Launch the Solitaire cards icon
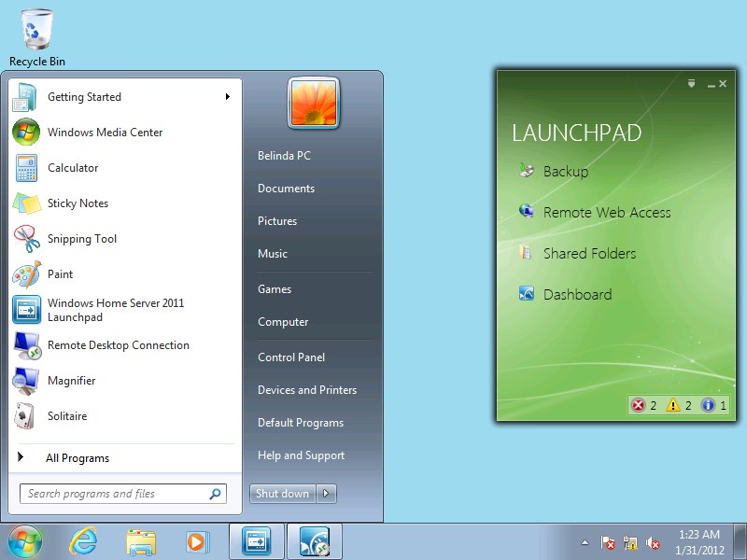This screenshot has height=560, width=747. (25, 416)
